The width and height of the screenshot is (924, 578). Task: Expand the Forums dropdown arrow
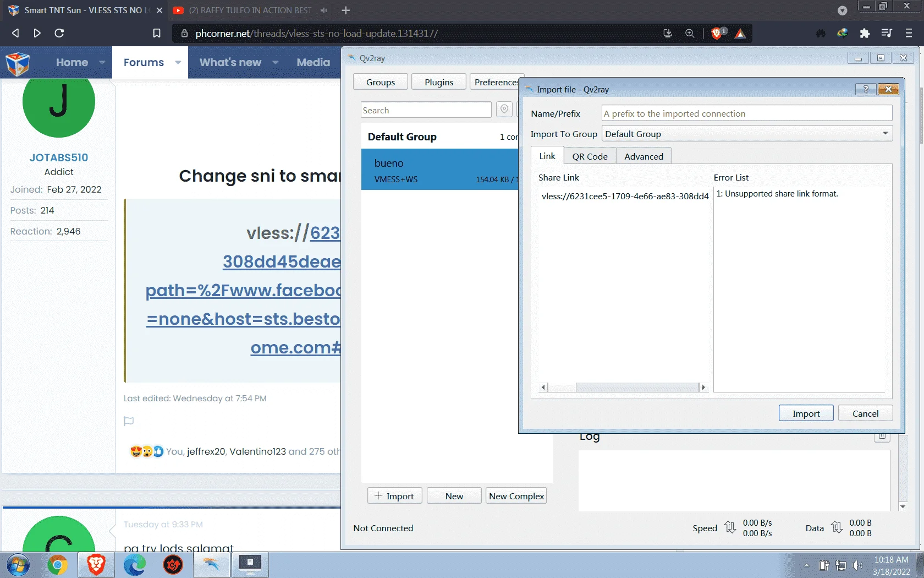[178, 62]
